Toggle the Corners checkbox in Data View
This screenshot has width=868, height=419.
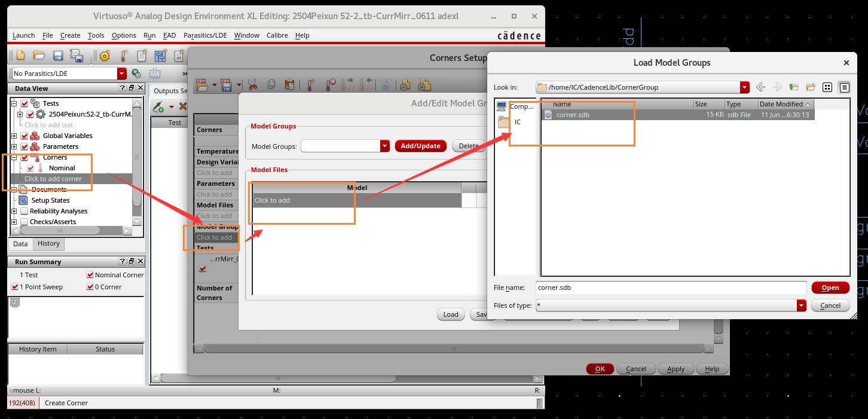click(25, 157)
